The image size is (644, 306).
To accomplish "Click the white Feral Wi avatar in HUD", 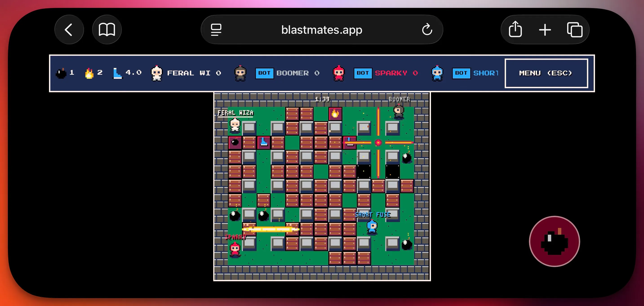I will point(157,73).
